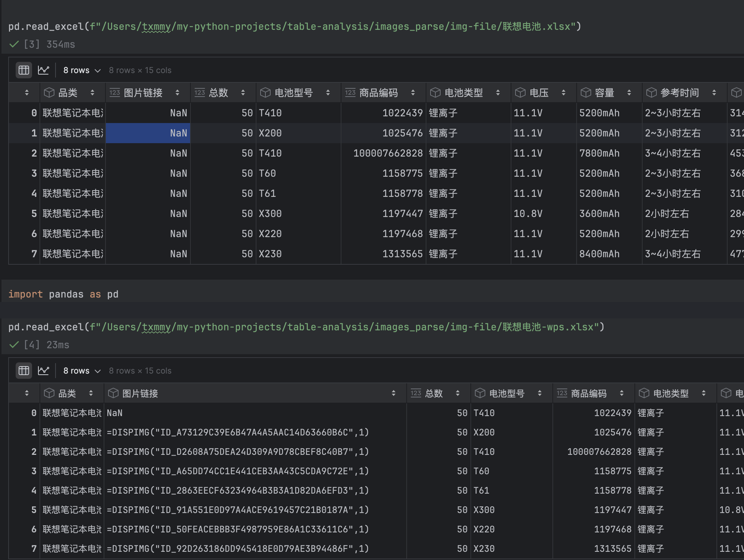Sort first table by index column arrows
The height and width of the screenshot is (560, 744).
(x=26, y=93)
